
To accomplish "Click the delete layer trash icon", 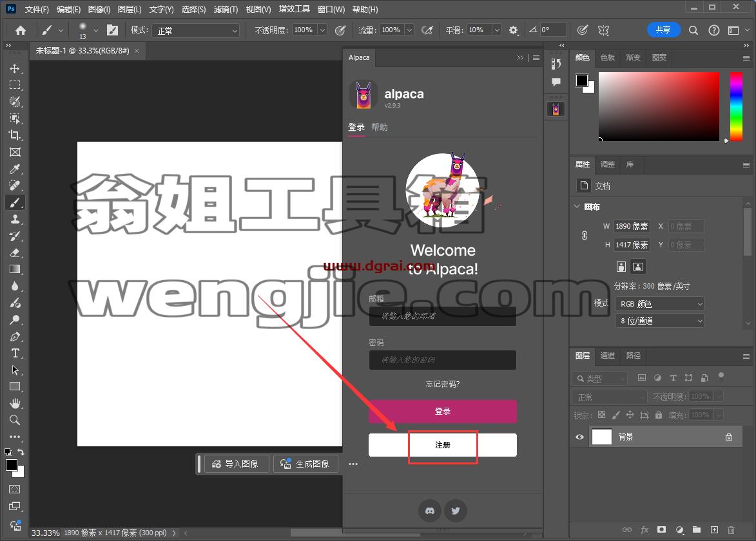I will pyautogui.click(x=731, y=530).
